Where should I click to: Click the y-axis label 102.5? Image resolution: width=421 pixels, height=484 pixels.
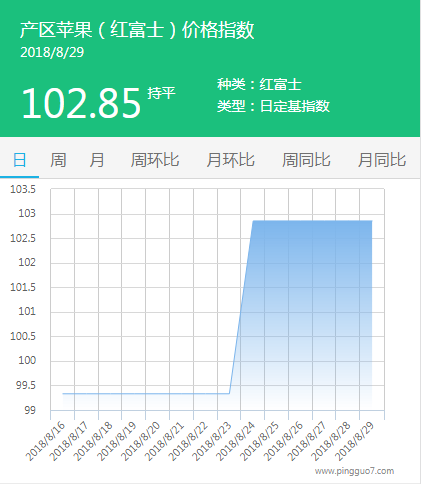(23, 238)
